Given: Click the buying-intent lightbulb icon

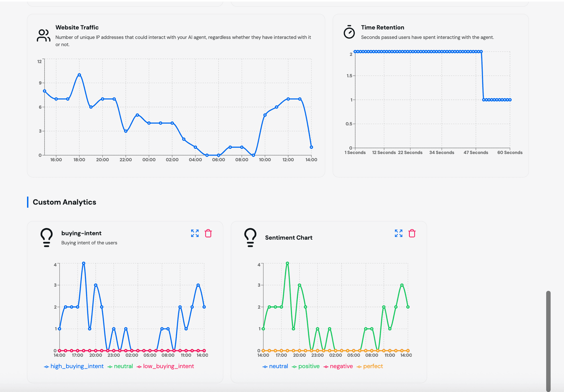Looking at the screenshot, I should tap(46, 238).
